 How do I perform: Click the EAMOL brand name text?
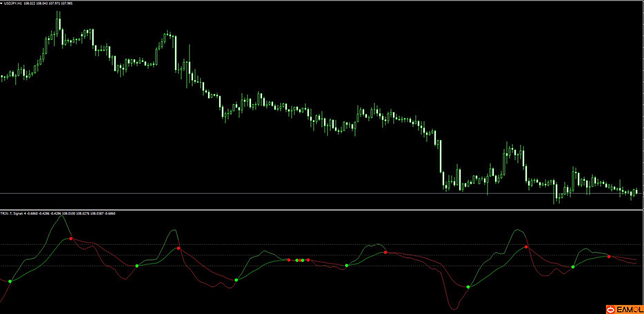pos(630,310)
